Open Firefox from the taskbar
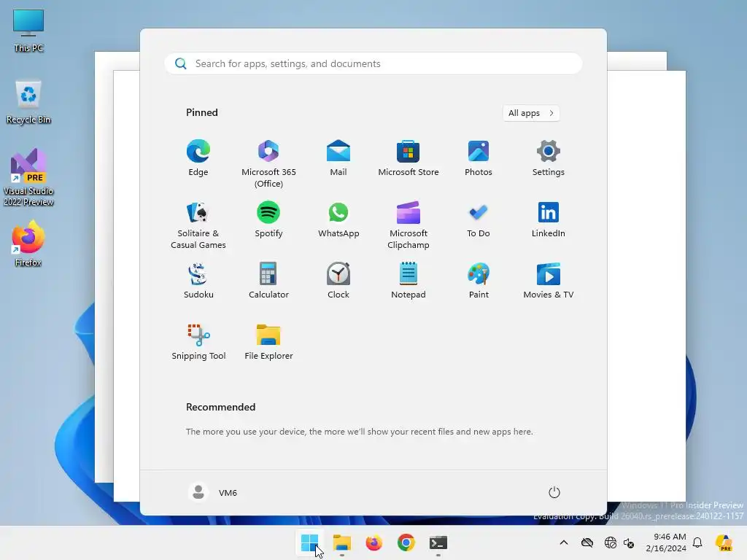The width and height of the screenshot is (747, 560). tap(374, 542)
